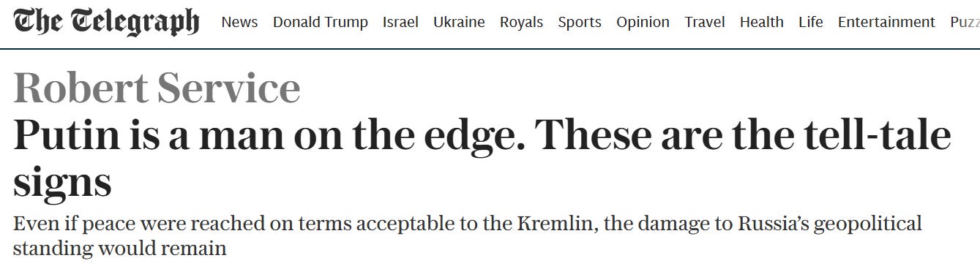980x277 pixels.
Task: Click the 'Even if peace were reached' subheadline
Action: click(468, 235)
